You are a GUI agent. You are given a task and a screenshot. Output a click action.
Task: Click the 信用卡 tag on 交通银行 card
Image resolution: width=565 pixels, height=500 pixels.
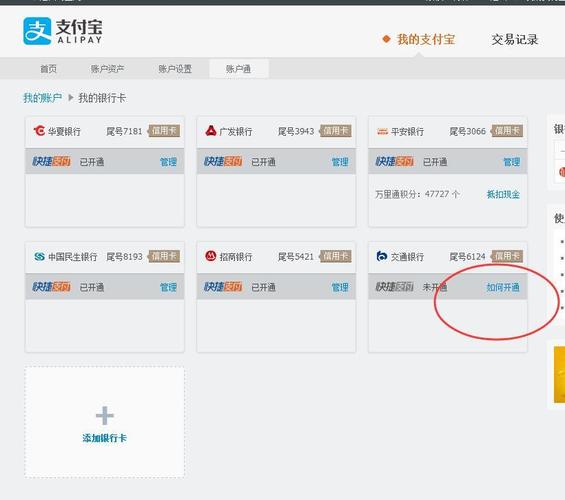[x=507, y=256]
